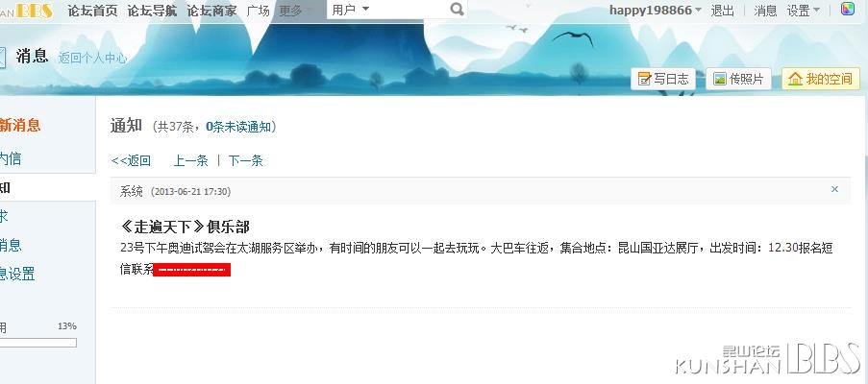The width and height of the screenshot is (868, 384).
Task: Expand the 设置 dropdown menu
Action: (804, 11)
